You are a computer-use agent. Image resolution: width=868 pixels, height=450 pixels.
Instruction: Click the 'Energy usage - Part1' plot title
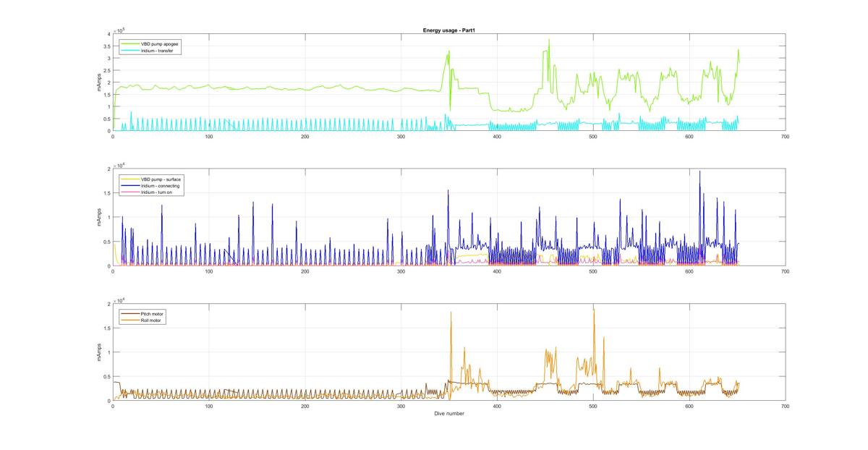tap(448, 30)
